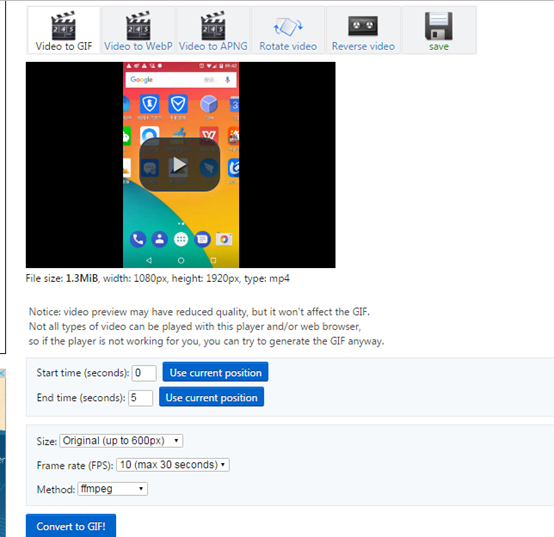Click the save floppy disk icon

(x=439, y=26)
